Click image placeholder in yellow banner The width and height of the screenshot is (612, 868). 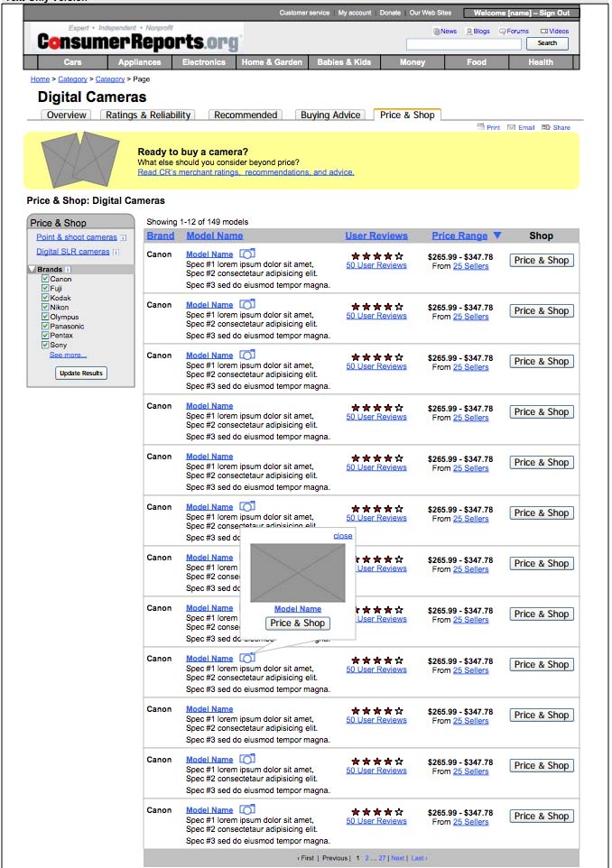click(81, 160)
